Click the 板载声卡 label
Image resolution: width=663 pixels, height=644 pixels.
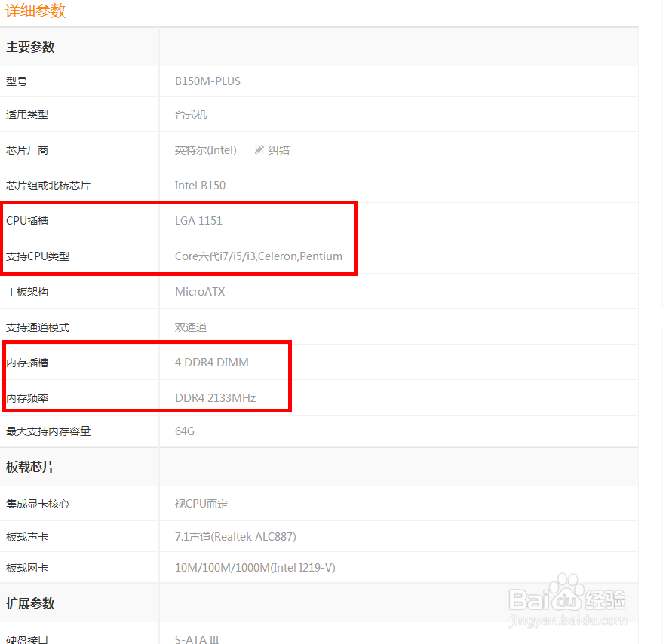pyautogui.click(x=27, y=537)
